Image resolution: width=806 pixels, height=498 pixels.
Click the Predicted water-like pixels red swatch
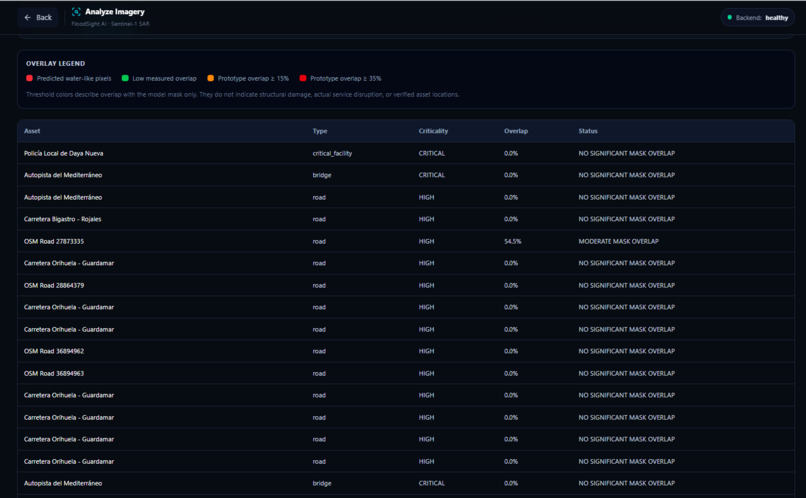click(x=29, y=78)
